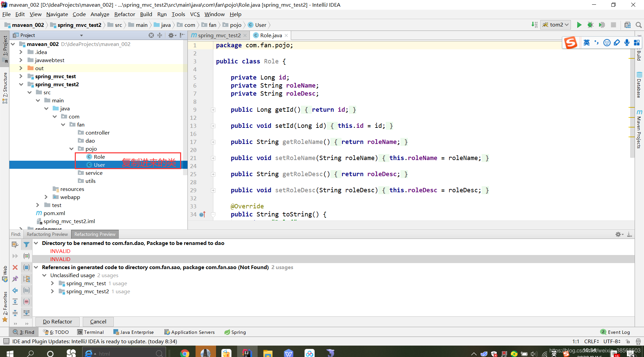Toggle Autoscroll to source in Find panel
Screen dimensions: 644x357
click(x=26, y=313)
